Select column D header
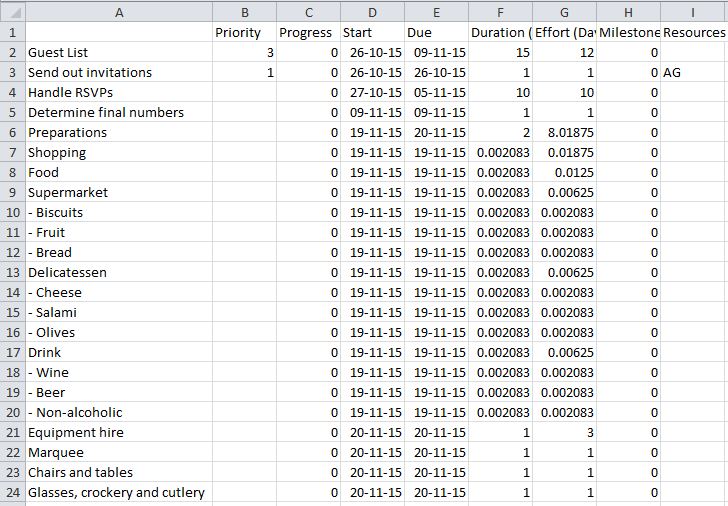 pos(372,12)
